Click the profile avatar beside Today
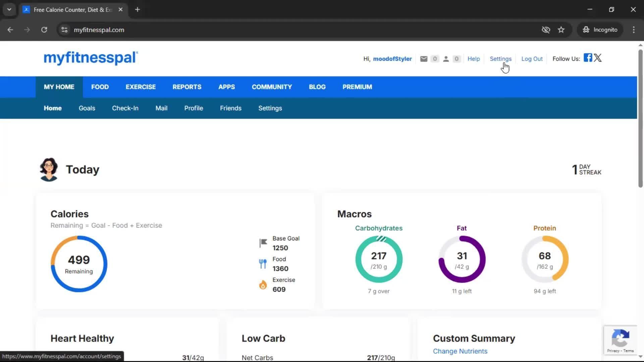Viewport: 644px width, 362px height. (49, 170)
